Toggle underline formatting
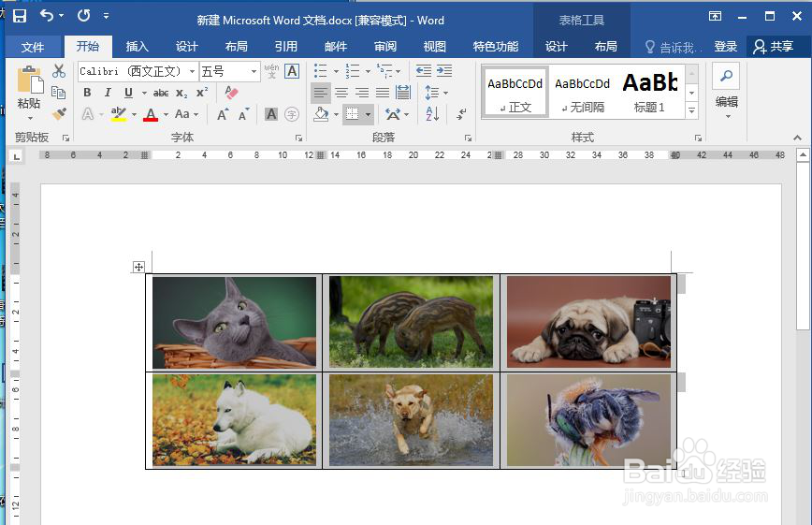 coord(128,93)
